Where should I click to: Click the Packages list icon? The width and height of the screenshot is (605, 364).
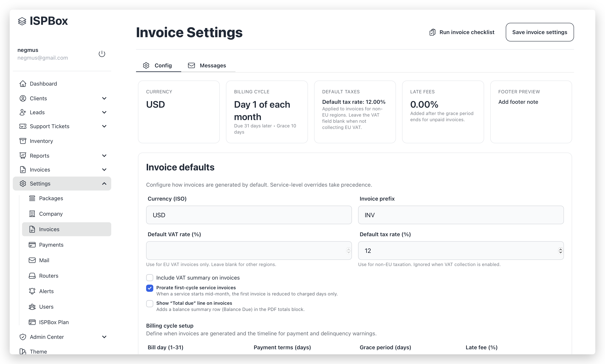pos(32,198)
